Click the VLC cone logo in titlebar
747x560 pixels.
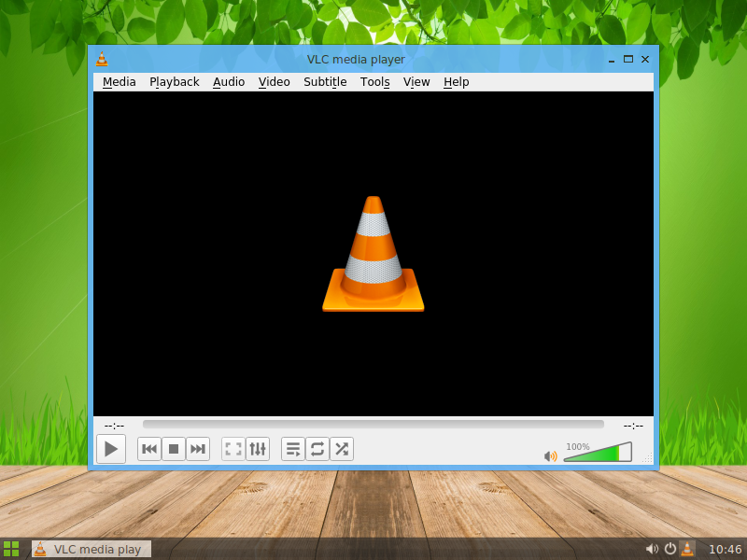(101, 59)
